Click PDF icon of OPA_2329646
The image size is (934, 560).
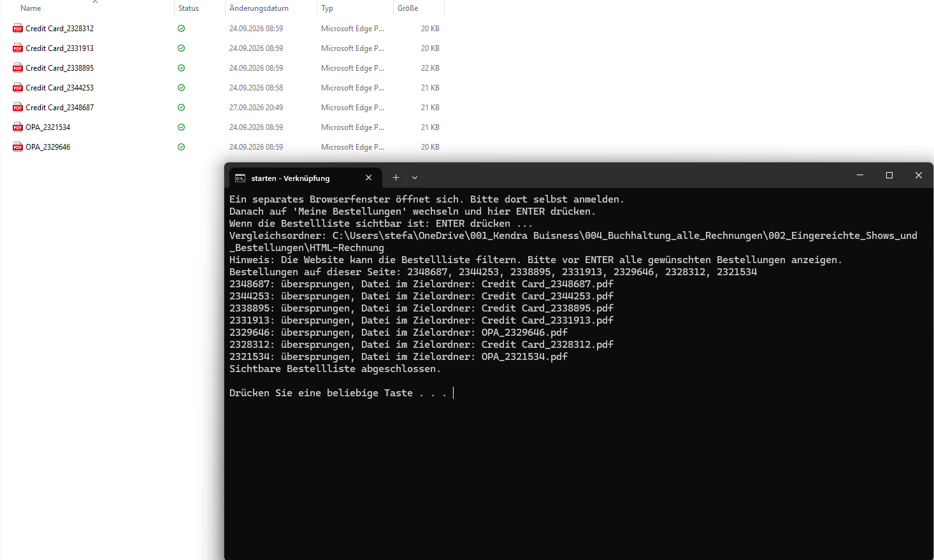coord(18,147)
